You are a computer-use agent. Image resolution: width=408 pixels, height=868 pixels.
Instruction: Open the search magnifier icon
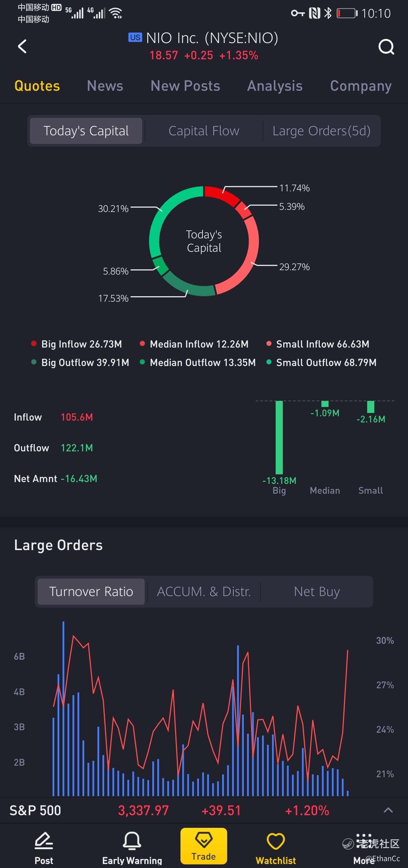(386, 47)
